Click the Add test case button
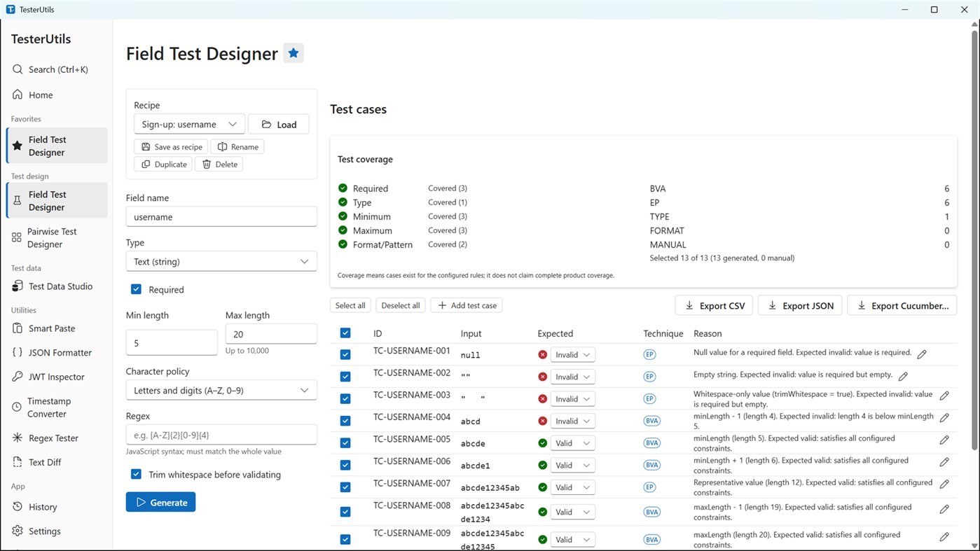This screenshot has width=980, height=551. tap(467, 305)
